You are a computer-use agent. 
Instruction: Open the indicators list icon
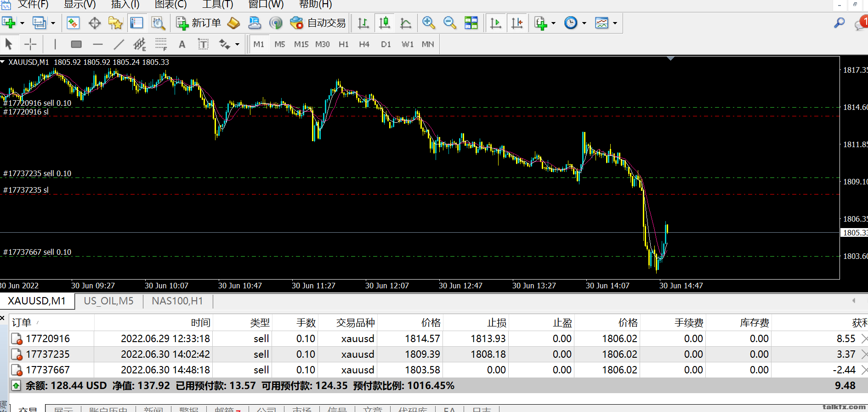(x=541, y=23)
